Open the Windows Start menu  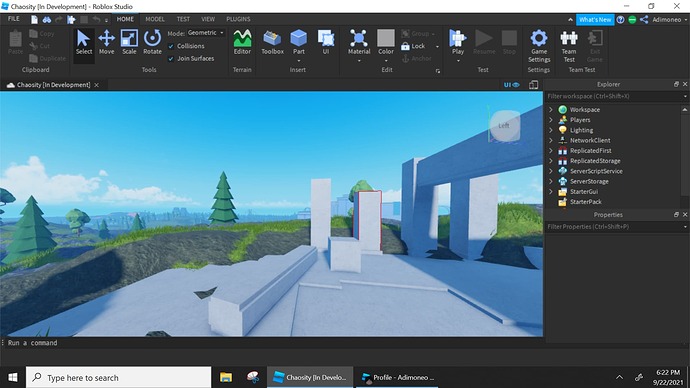(13, 377)
